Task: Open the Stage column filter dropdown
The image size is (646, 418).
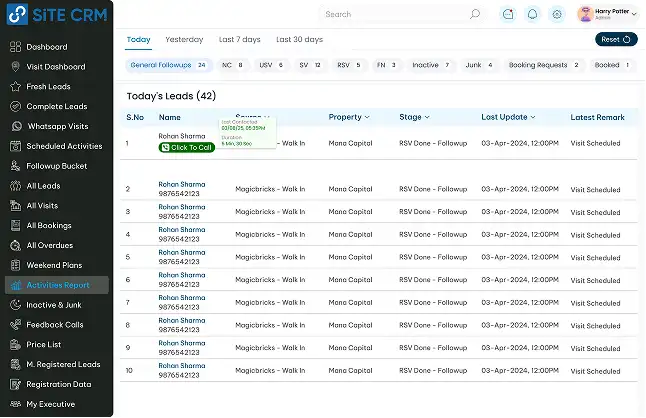Action: (x=427, y=117)
